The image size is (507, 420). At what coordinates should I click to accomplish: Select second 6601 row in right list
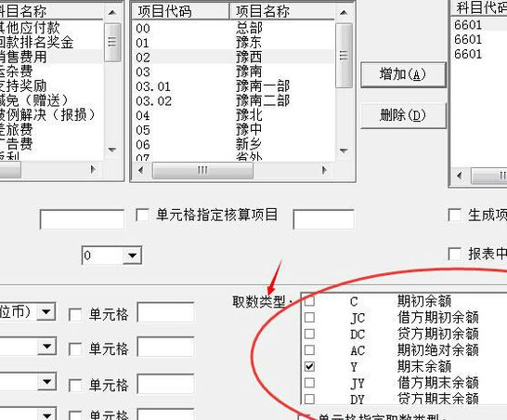click(x=479, y=39)
